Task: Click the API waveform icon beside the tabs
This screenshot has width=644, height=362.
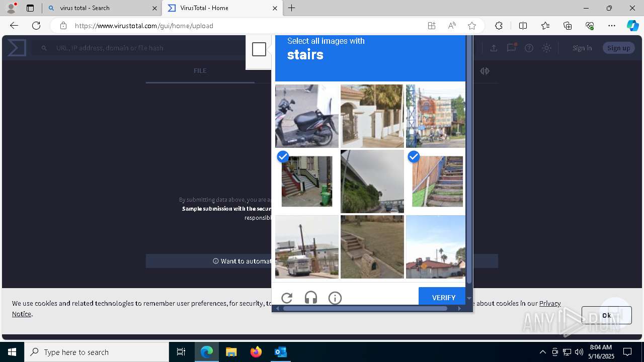Action: 485,71
